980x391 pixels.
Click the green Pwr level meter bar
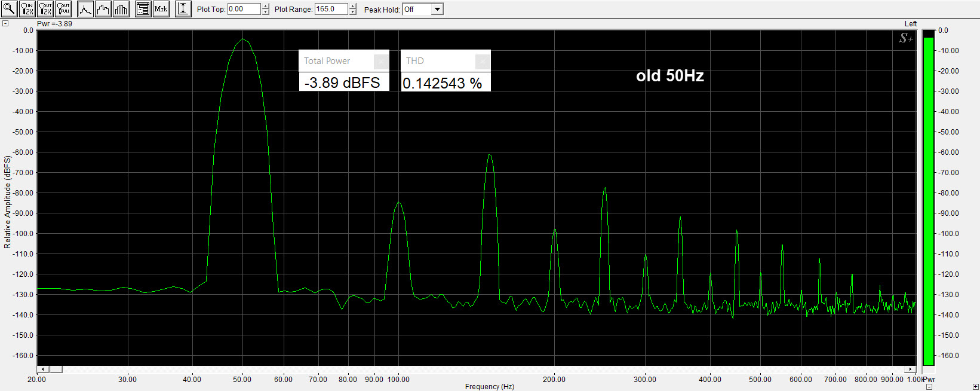coord(928,200)
